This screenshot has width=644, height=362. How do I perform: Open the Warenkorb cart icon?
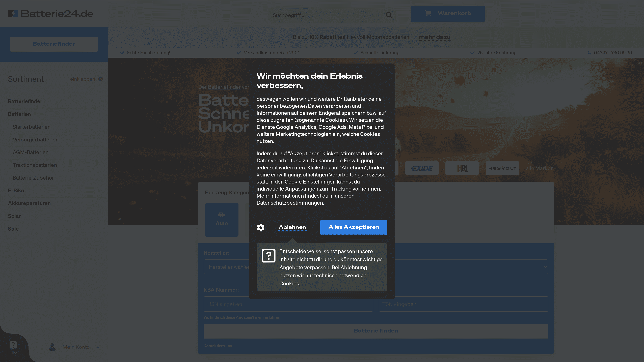[x=428, y=13]
